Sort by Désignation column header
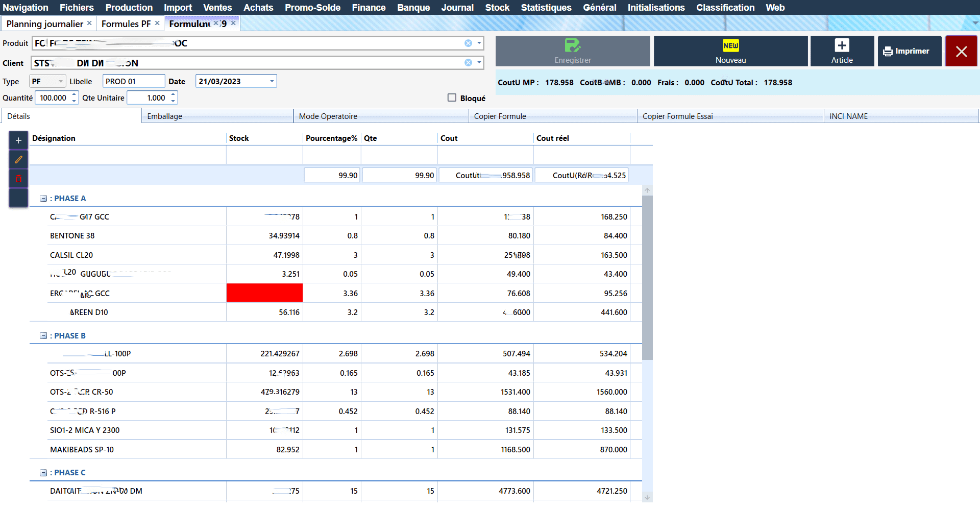The height and width of the screenshot is (509, 980). pyautogui.click(x=128, y=138)
